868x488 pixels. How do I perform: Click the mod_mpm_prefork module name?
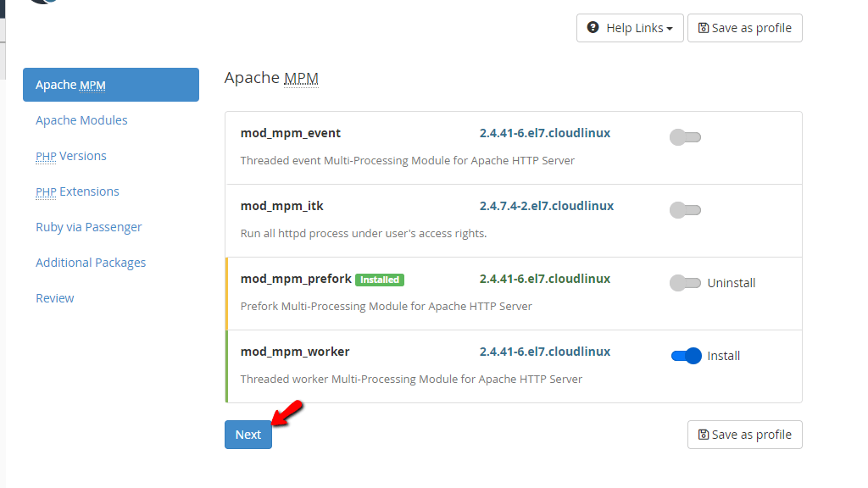(296, 279)
